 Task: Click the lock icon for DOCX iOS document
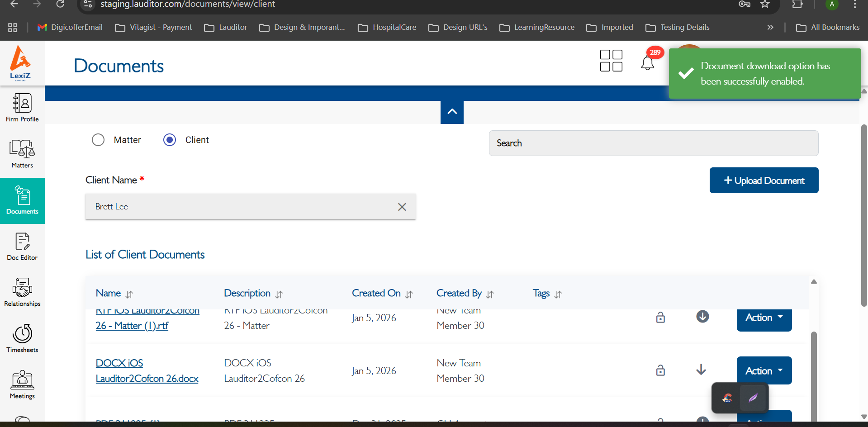pos(660,370)
